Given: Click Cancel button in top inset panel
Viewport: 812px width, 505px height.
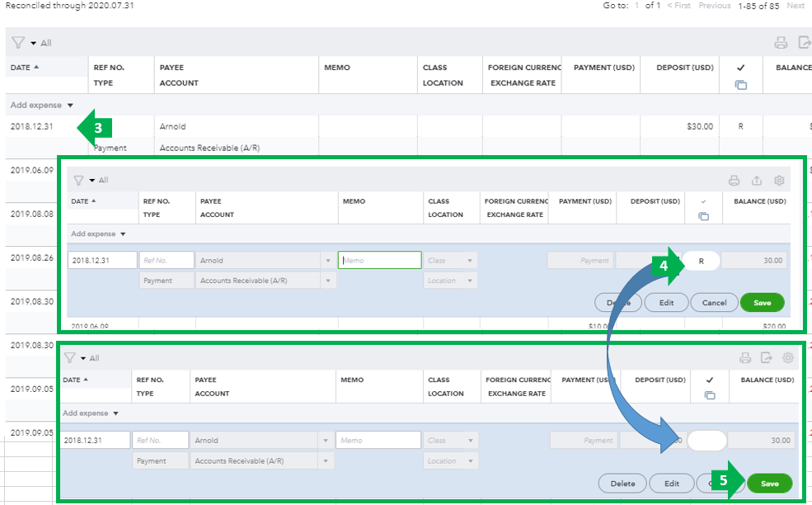Looking at the screenshot, I should click(x=714, y=303).
